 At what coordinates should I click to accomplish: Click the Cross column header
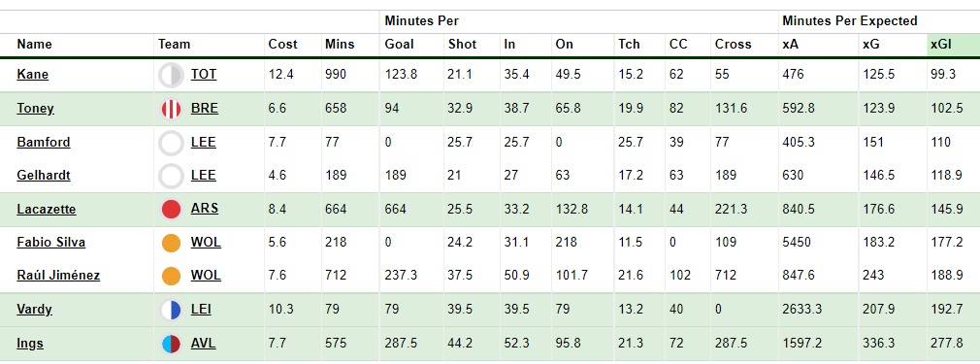click(x=734, y=45)
